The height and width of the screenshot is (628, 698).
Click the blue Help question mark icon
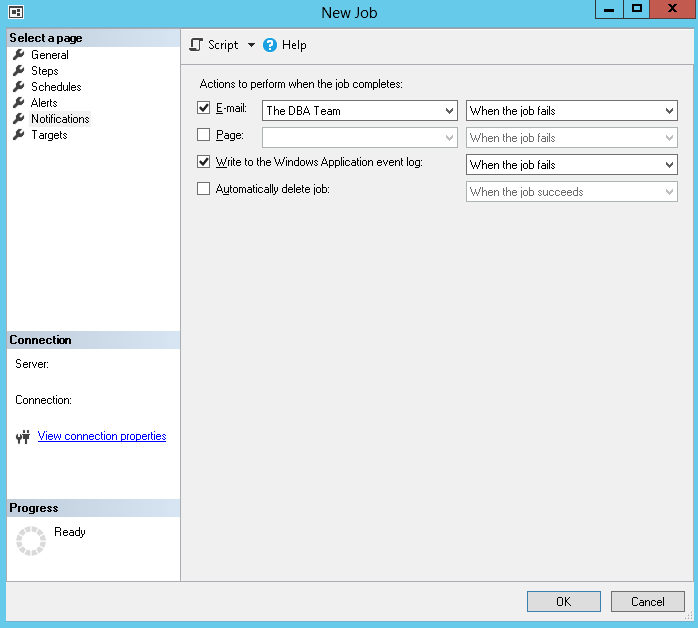point(270,45)
